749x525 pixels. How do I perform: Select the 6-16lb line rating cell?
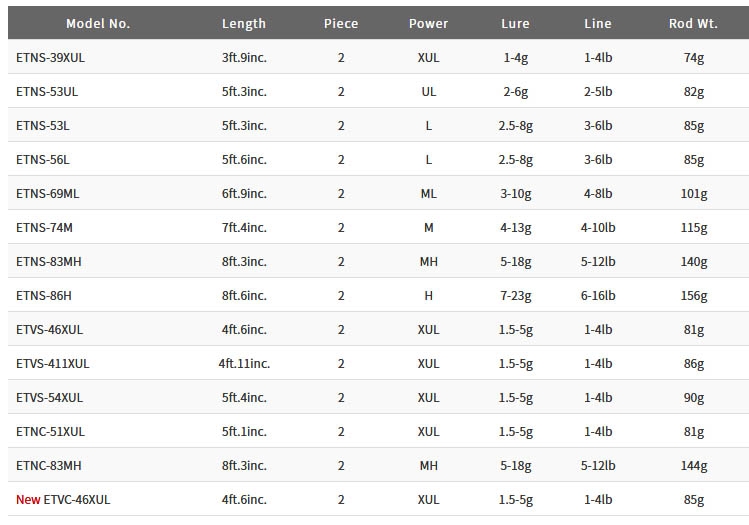click(598, 296)
